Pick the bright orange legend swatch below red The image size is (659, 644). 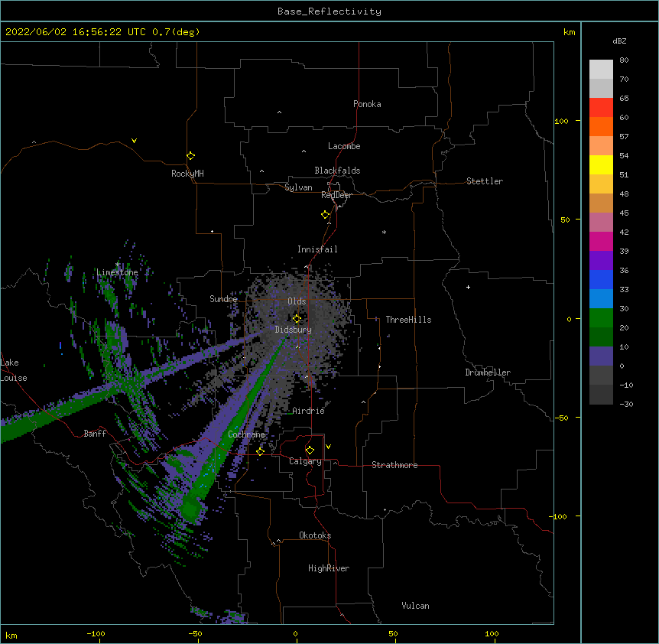(601, 126)
